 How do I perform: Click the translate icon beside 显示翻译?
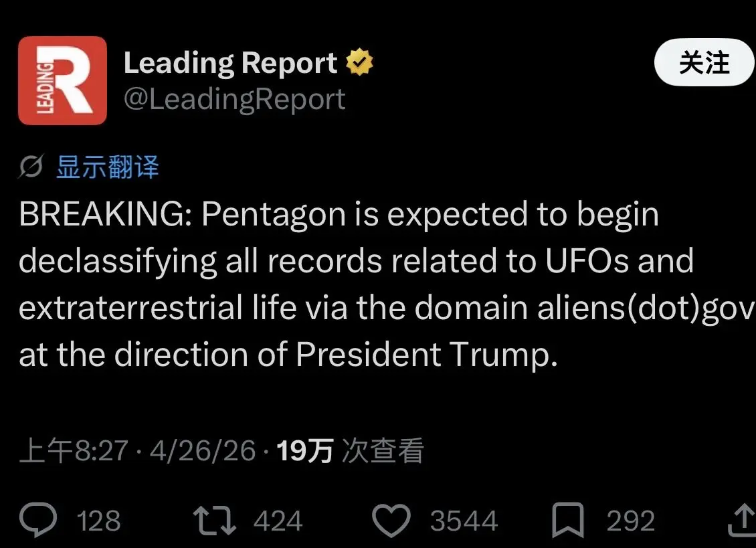(x=31, y=167)
